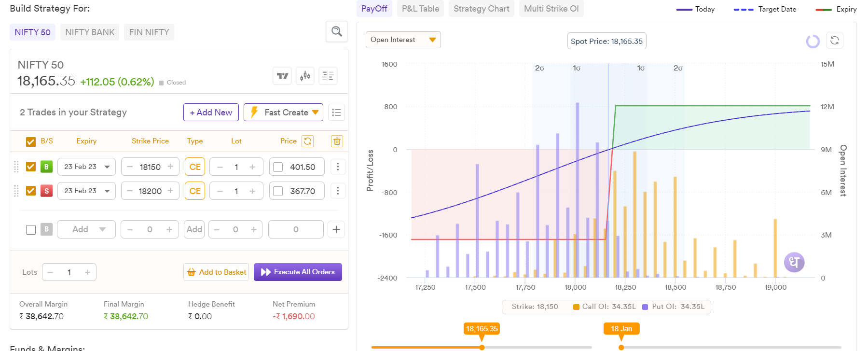The image size is (868, 351).
Task: Switch to P&L Table tab
Action: pyautogui.click(x=420, y=9)
